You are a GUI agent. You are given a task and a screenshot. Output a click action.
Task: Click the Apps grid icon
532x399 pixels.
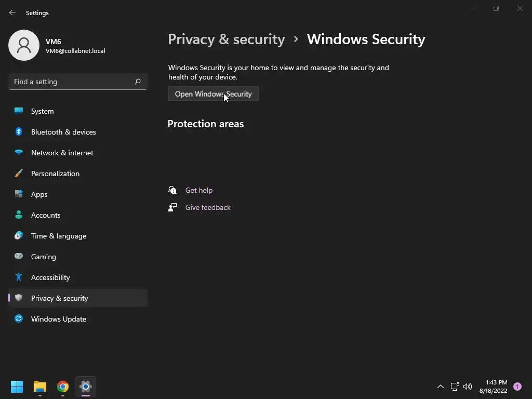[19, 194]
